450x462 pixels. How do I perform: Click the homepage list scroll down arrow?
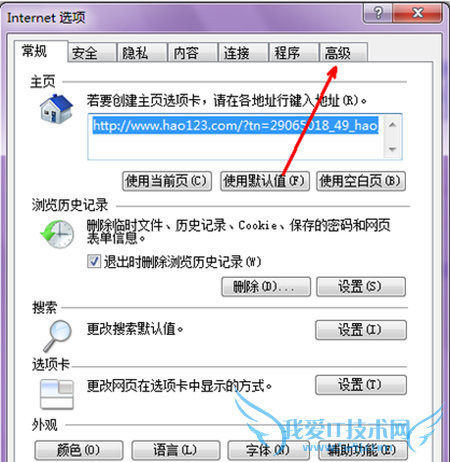click(393, 149)
